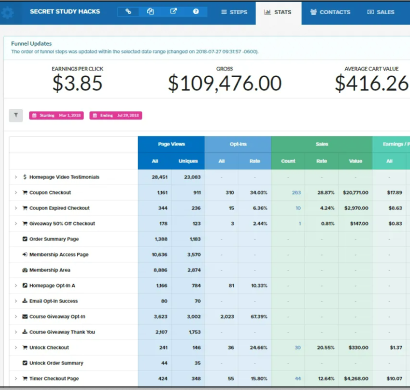Go to the Sales tab
This screenshot has width=410, height=390.
click(x=380, y=12)
